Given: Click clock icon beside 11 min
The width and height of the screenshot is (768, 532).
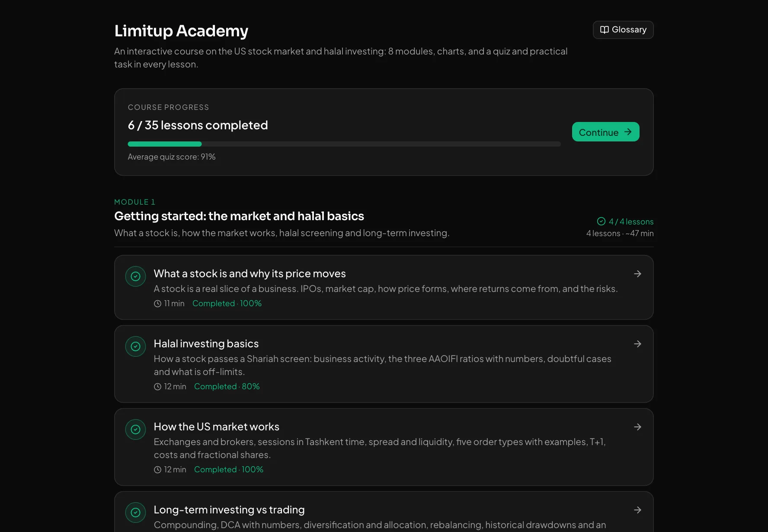Looking at the screenshot, I should (x=157, y=304).
